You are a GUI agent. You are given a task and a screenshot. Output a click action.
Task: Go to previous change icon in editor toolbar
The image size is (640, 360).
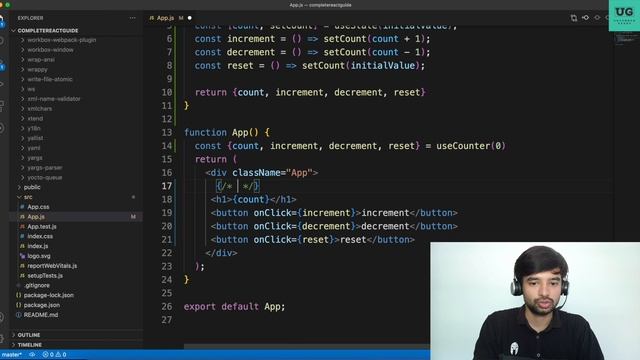click(x=585, y=18)
